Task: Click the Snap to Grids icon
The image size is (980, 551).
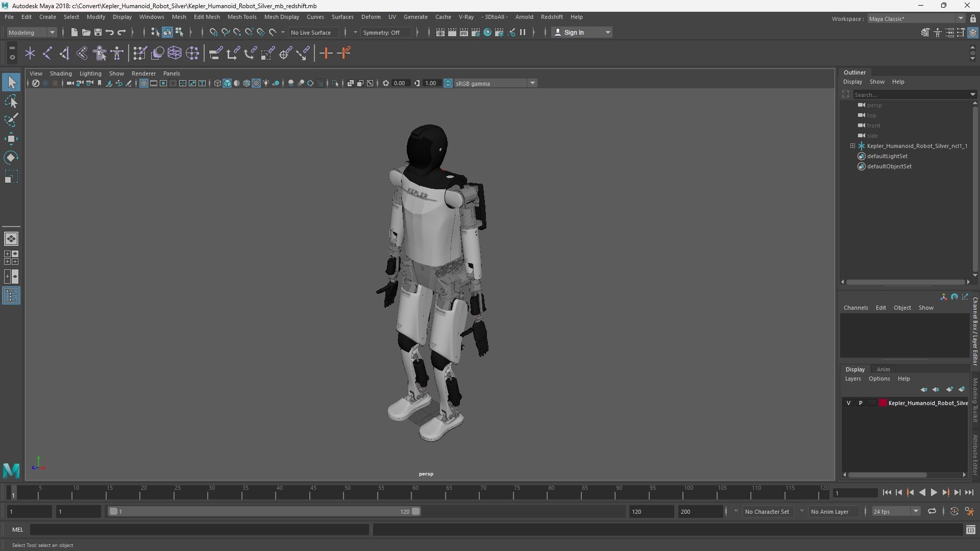Action: [x=214, y=32]
